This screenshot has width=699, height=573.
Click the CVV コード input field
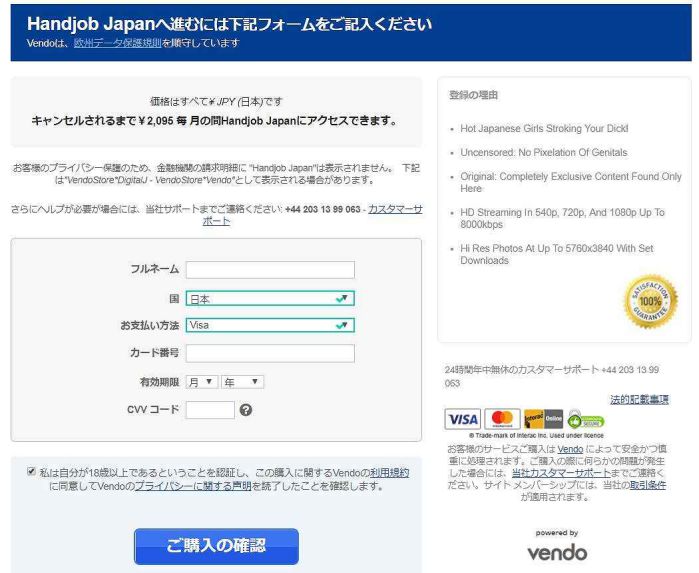tap(210, 410)
